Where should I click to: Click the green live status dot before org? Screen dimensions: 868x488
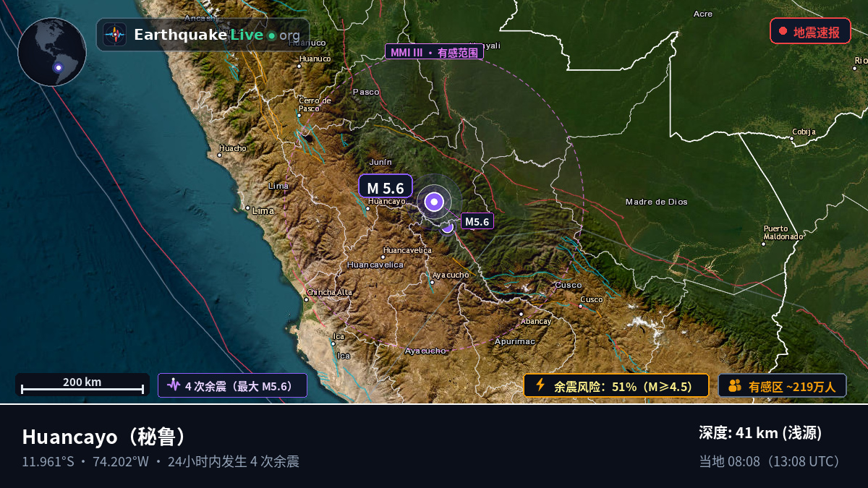(x=271, y=35)
